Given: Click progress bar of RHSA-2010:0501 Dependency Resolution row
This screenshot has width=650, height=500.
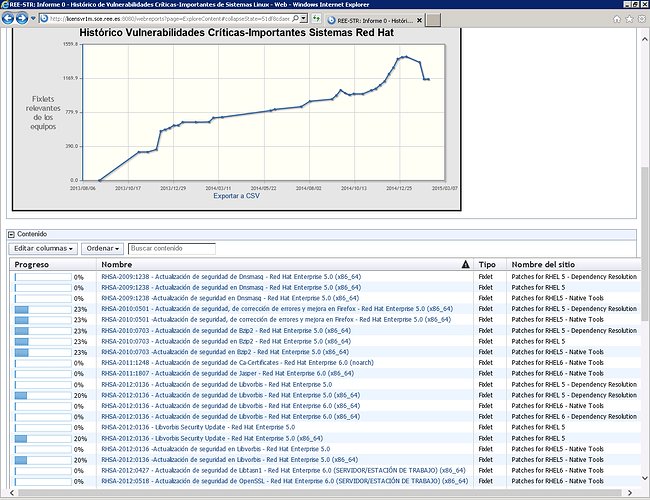Looking at the screenshot, I should tap(43, 309).
